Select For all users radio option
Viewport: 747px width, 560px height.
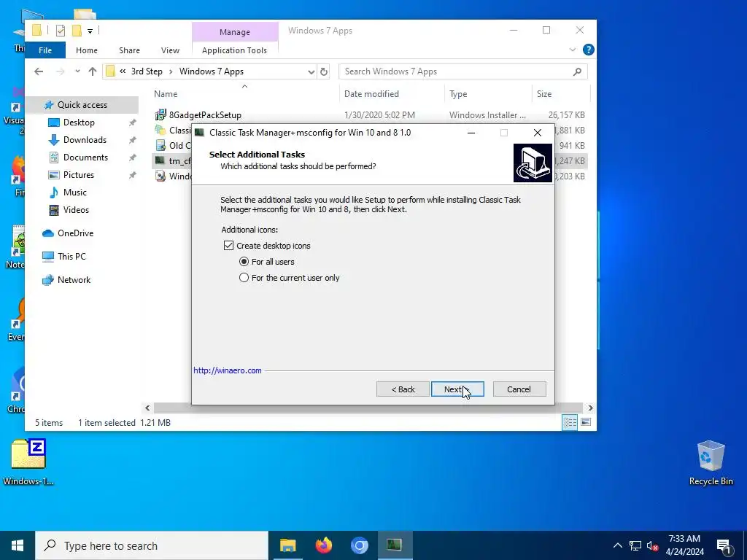pyautogui.click(x=244, y=262)
